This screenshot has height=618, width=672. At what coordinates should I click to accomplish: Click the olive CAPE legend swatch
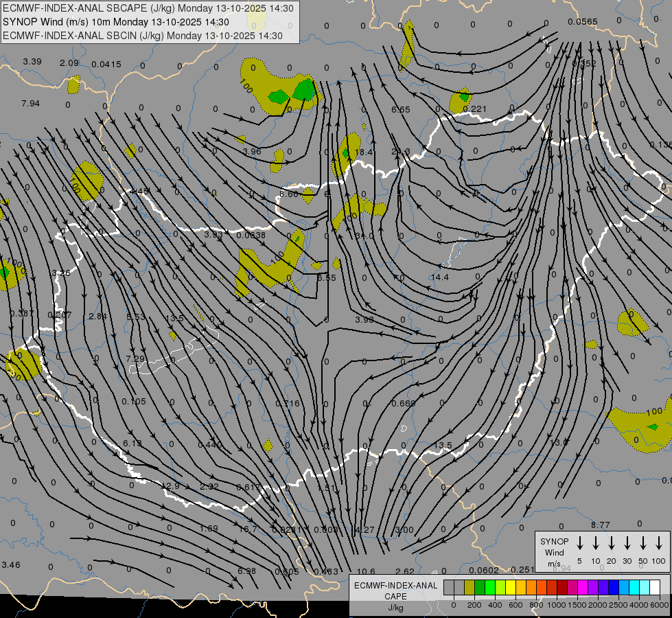[x=470, y=587]
